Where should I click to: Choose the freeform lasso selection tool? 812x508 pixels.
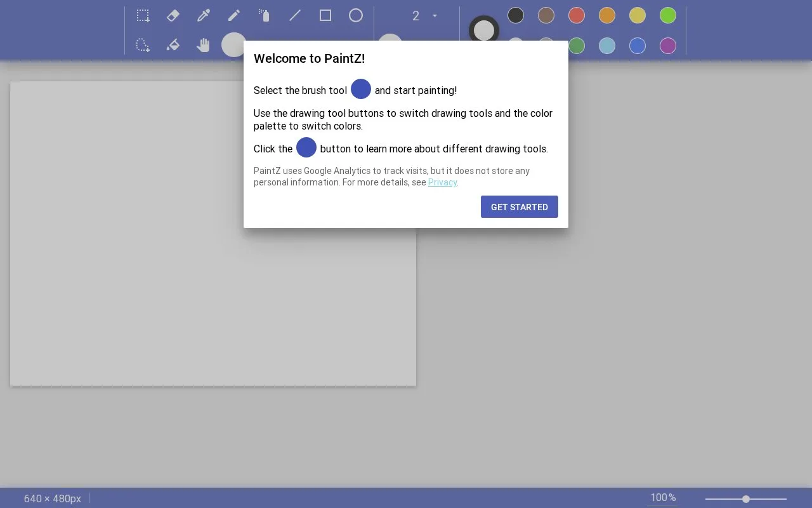143,45
